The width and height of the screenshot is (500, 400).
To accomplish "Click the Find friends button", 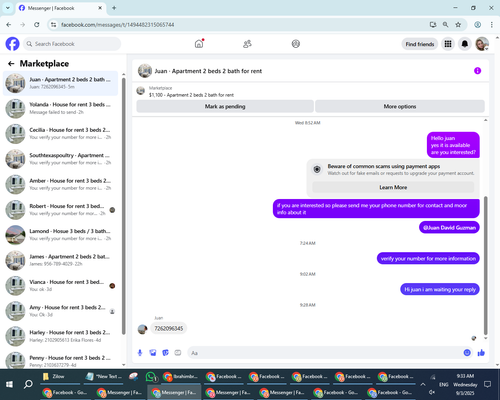I will [420, 44].
